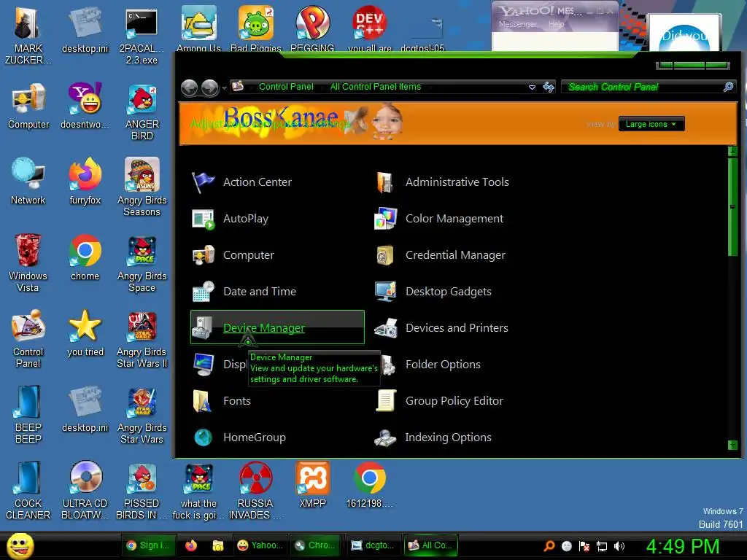Click the smiley Start button

(x=20, y=545)
